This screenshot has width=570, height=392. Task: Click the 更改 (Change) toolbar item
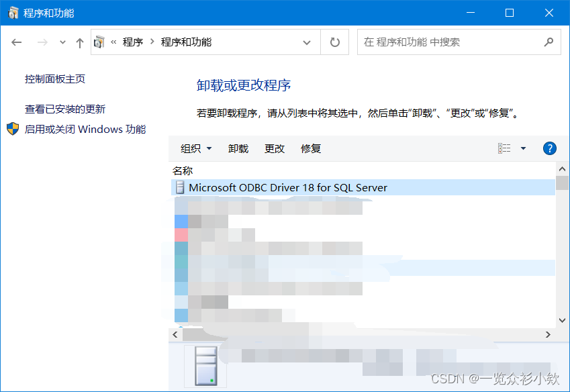tap(274, 148)
